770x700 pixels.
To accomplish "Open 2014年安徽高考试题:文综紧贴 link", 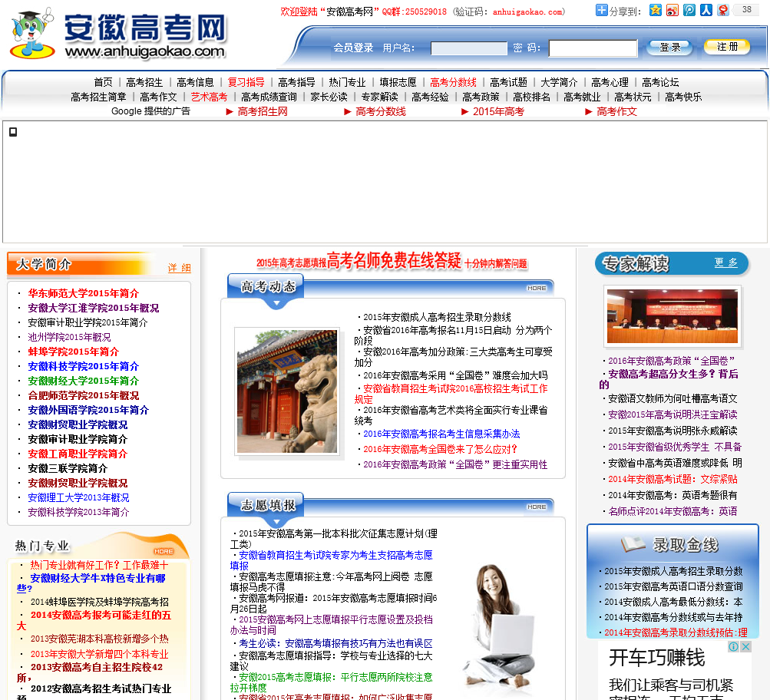I will coord(673,479).
